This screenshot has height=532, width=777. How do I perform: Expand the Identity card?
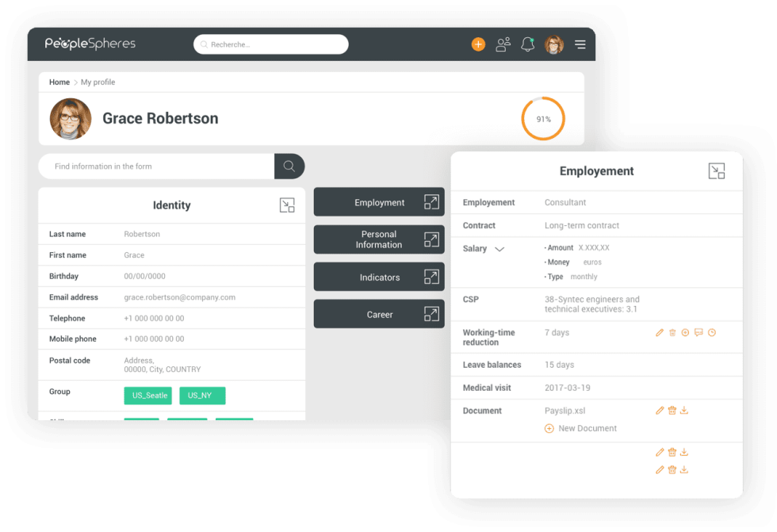click(287, 205)
